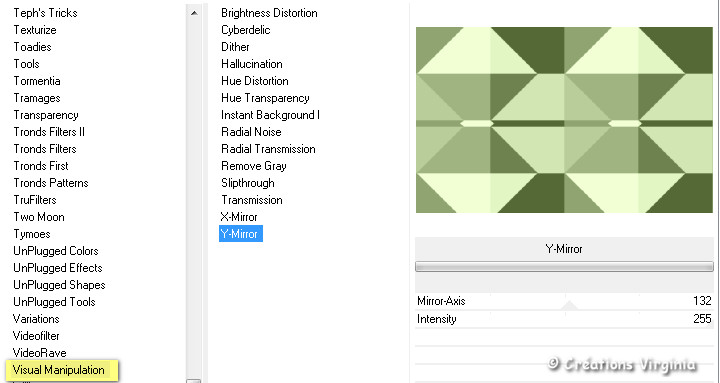Screen dimensions: 720x383
Task: Select Variations in the category list
Action: pos(36,319)
